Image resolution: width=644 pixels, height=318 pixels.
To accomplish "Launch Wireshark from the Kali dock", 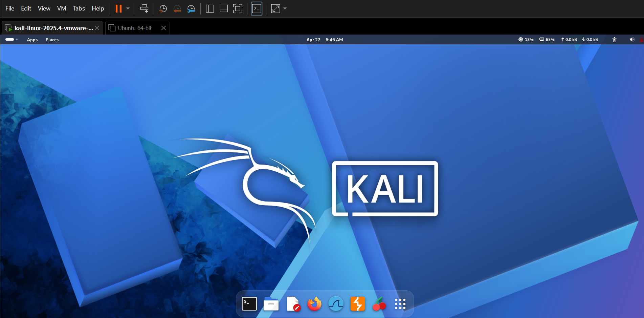I will click(336, 304).
